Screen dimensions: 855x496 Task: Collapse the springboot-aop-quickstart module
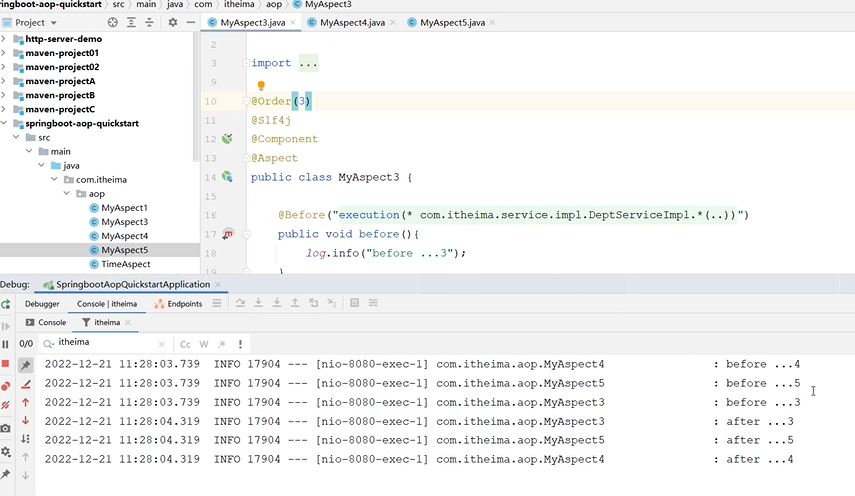[x=5, y=123]
